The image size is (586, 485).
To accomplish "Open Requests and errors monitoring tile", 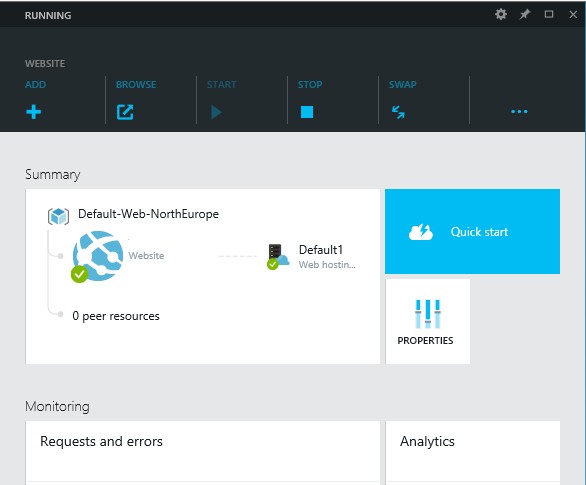I will point(203,453).
